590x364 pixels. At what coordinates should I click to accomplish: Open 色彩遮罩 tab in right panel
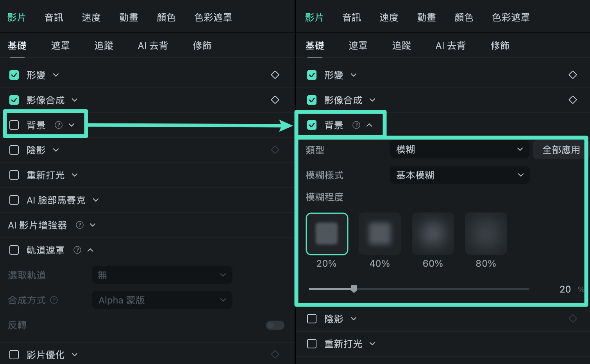[x=511, y=17]
